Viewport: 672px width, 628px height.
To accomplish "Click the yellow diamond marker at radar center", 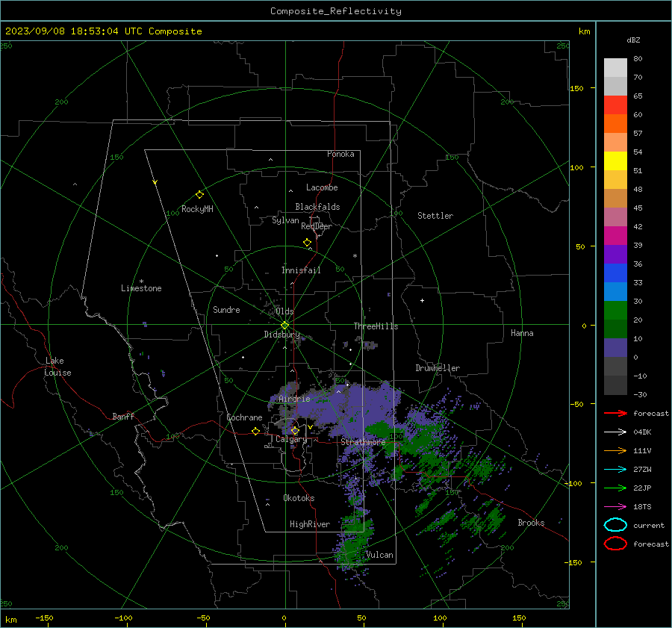I will click(x=284, y=325).
